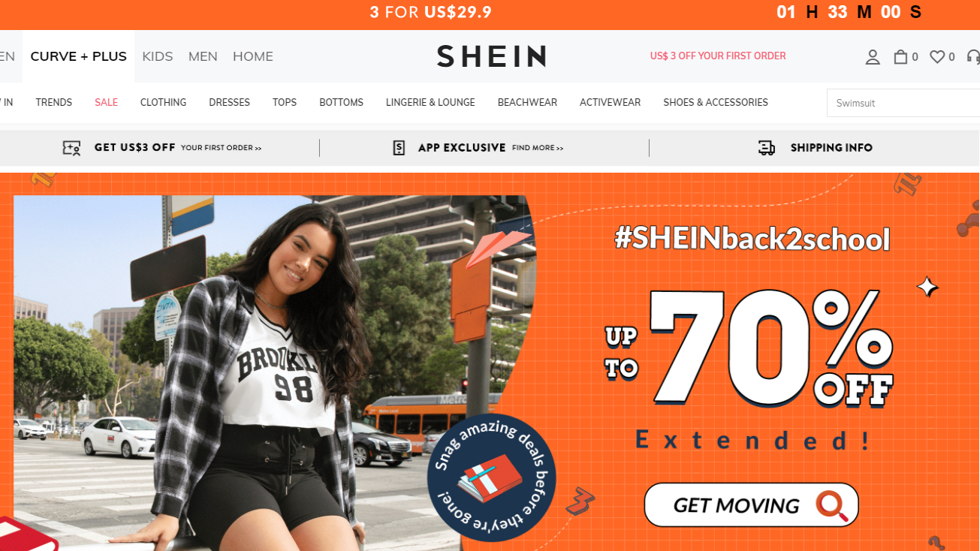980x551 pixels.
Task: Click the round Snag amazing deals badge
Action: pos(491,477)
